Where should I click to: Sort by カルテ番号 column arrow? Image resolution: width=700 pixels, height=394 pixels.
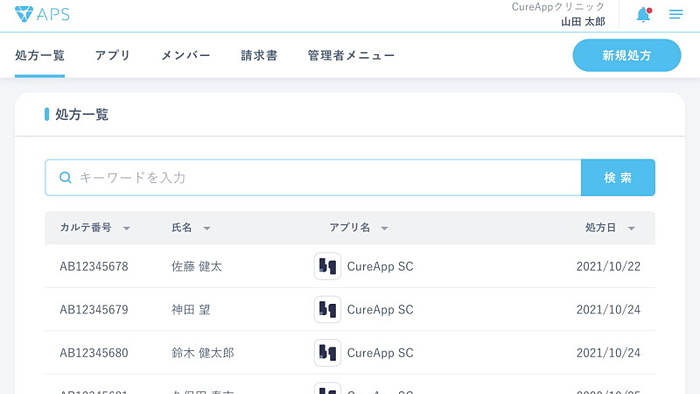pyautogui.click(x=127, y=228)
